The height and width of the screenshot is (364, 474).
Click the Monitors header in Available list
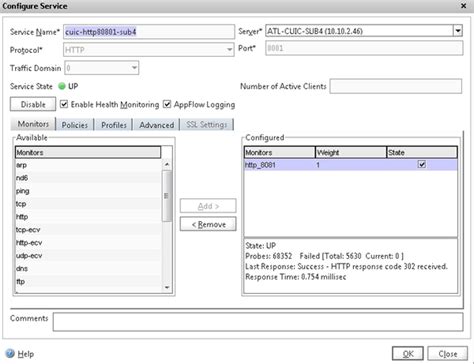point(88,152)
